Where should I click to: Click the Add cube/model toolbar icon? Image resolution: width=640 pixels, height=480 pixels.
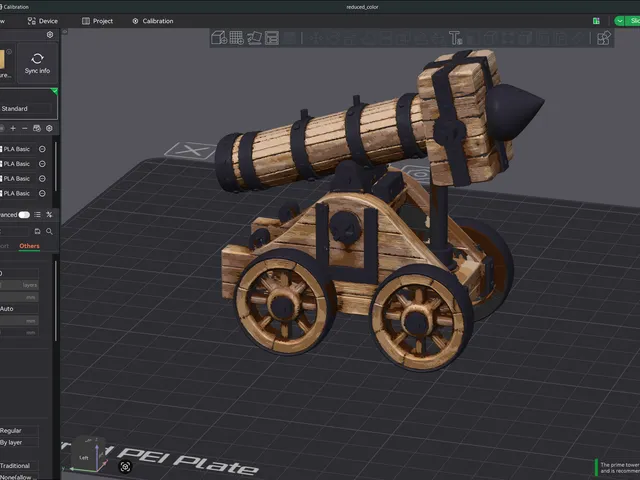coord(219,38)
